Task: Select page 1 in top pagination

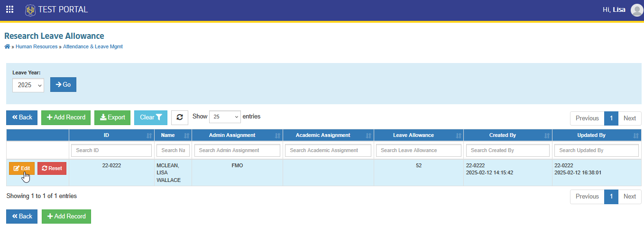Action: 611,118
